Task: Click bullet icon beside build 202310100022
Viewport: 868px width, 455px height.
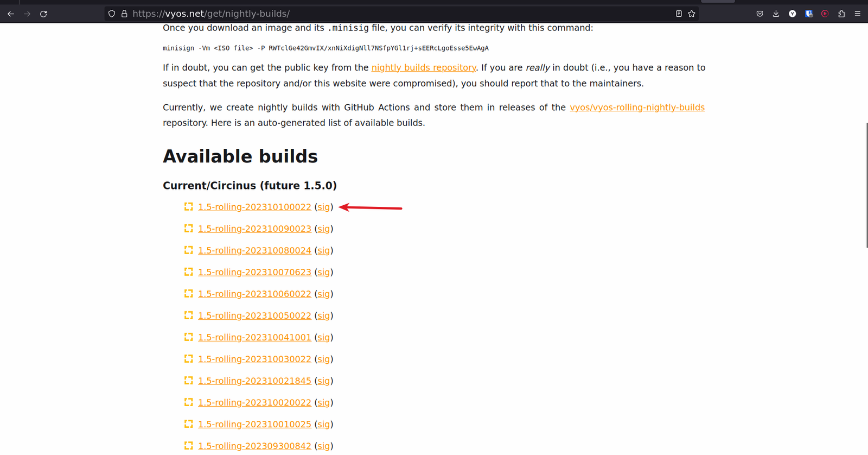Action: 188,207
